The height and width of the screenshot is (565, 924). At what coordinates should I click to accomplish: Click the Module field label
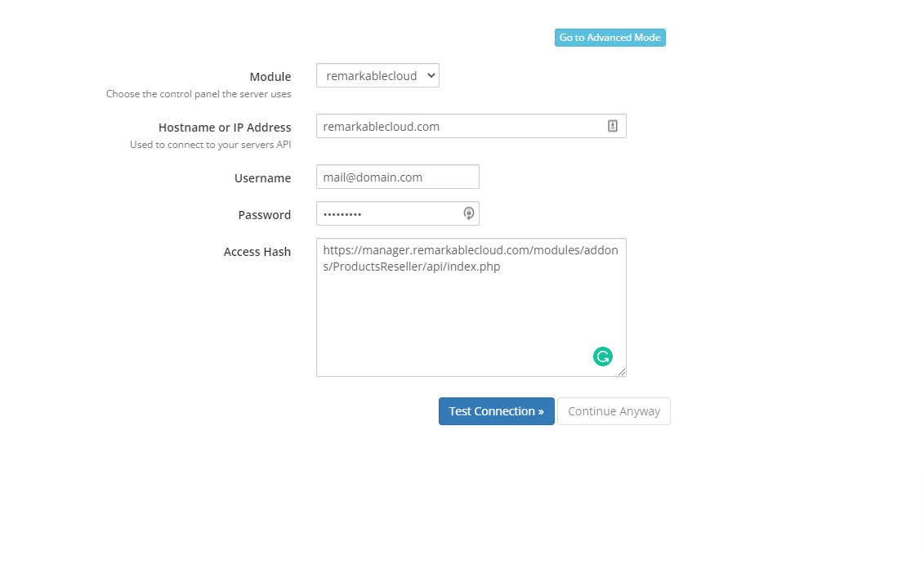tap(270, 76)
